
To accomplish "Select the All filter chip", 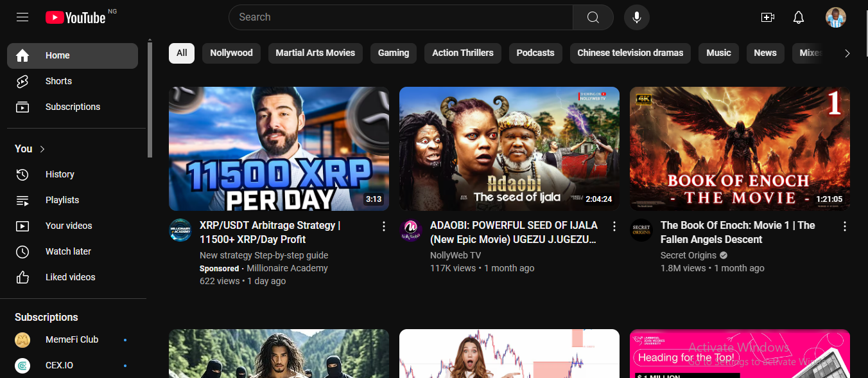I will [x=182, y=53].
